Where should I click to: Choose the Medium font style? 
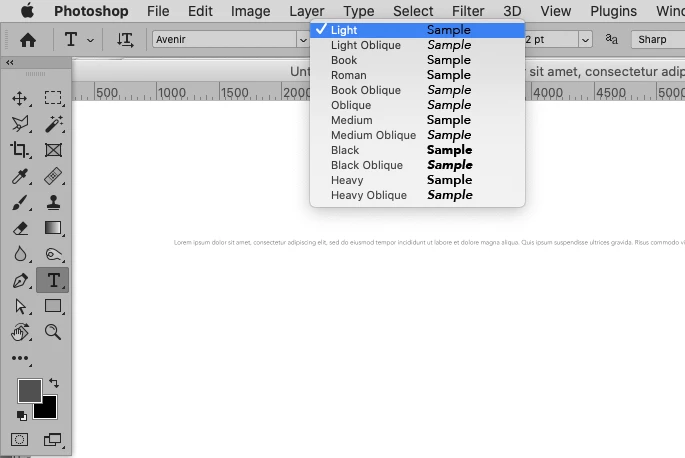(417, 120)
